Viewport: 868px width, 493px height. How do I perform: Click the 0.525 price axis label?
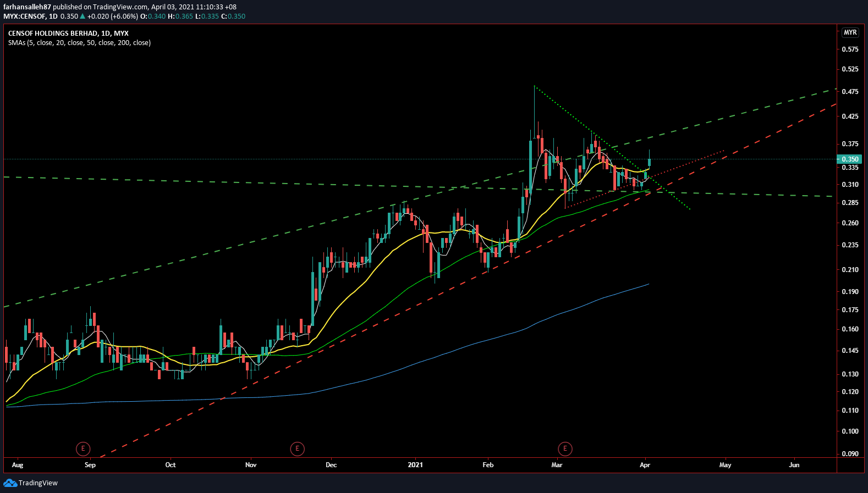pyautogui.click(x=850, y=69)
